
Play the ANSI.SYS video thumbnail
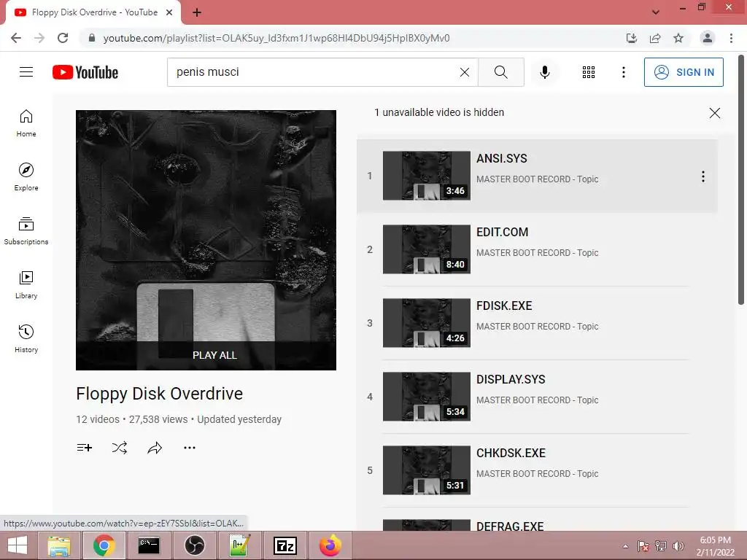426,176
